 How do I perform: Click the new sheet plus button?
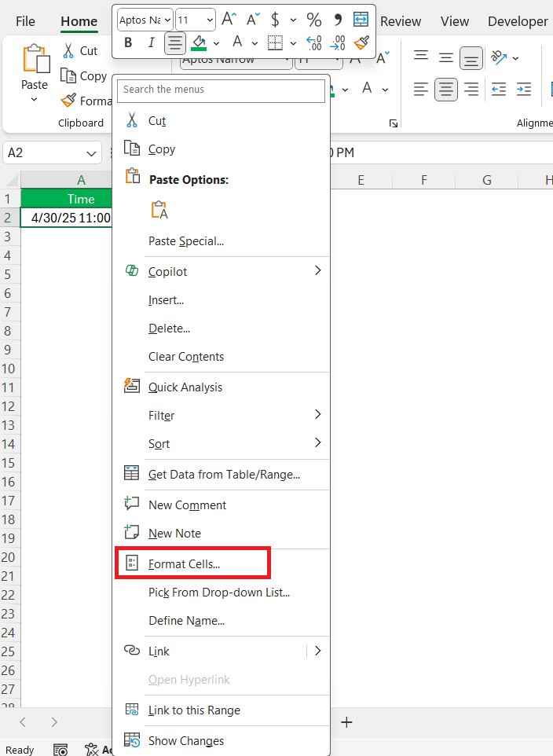pos(346,722)
